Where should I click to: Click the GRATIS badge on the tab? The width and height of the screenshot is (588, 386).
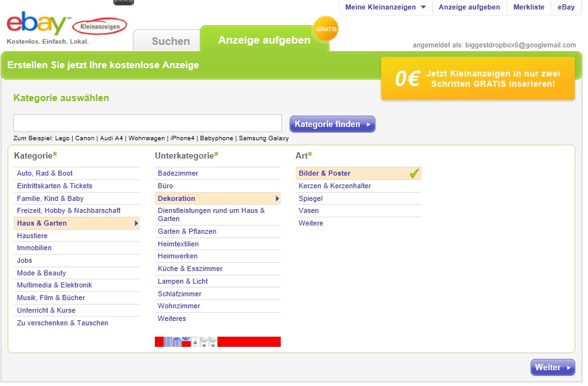(x=326, y=28)
